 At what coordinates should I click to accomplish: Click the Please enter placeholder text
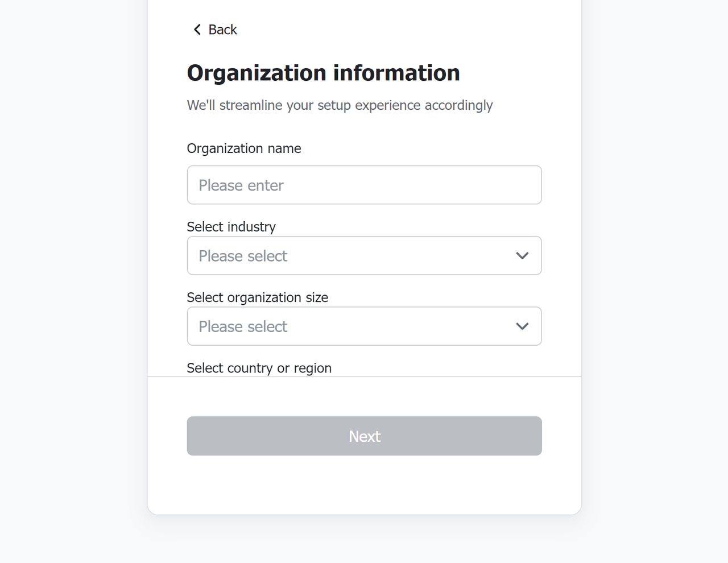click(x=241, y=185)
